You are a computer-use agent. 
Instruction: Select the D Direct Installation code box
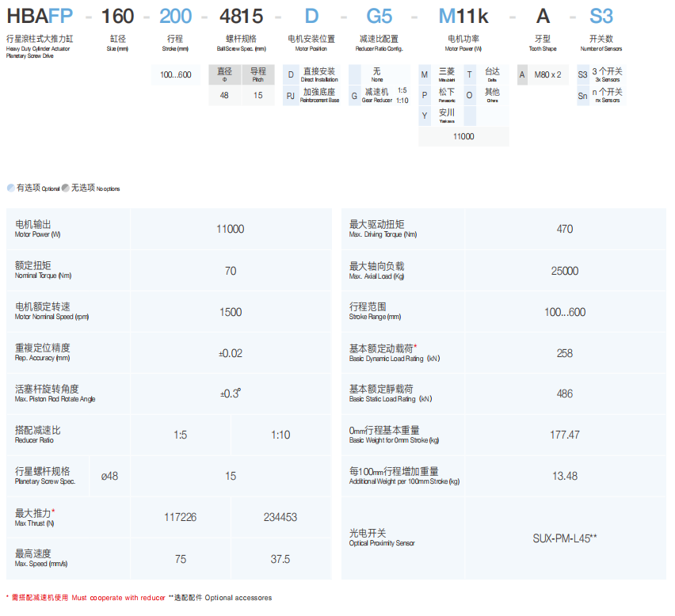point(291,74)
